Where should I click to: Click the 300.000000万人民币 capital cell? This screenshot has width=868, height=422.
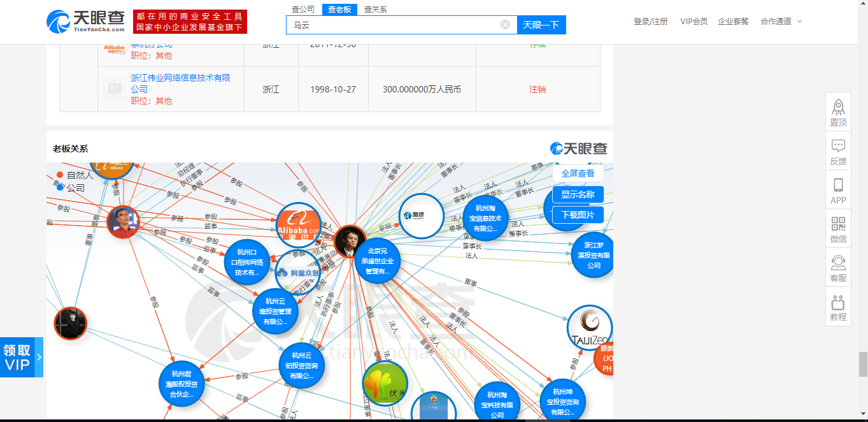pyautogui.click(x=422, y=89)
